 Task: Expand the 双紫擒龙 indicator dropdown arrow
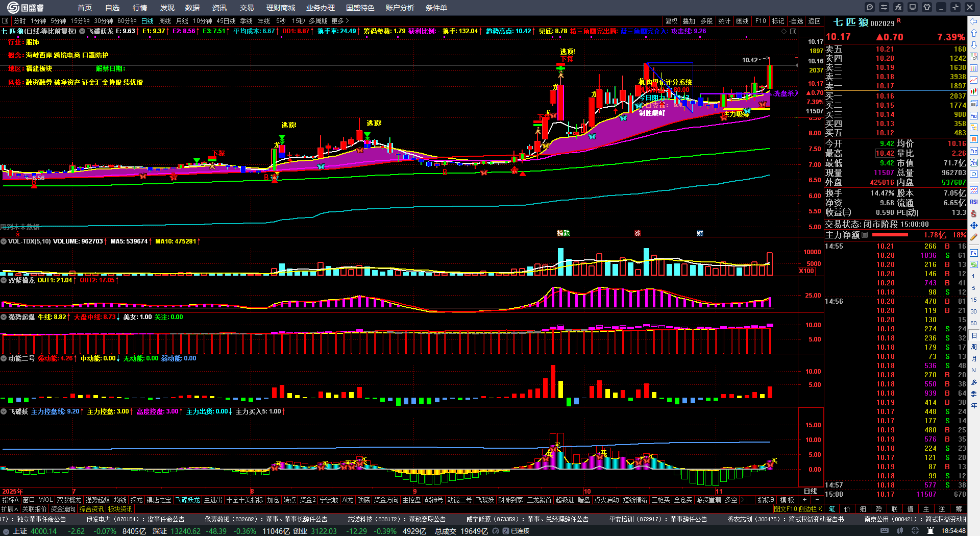4,280
